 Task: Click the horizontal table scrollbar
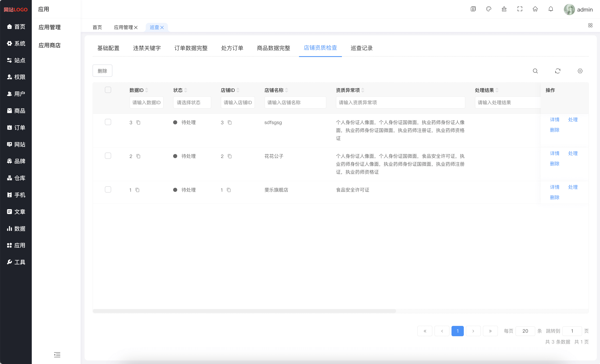tap(244, 311)
